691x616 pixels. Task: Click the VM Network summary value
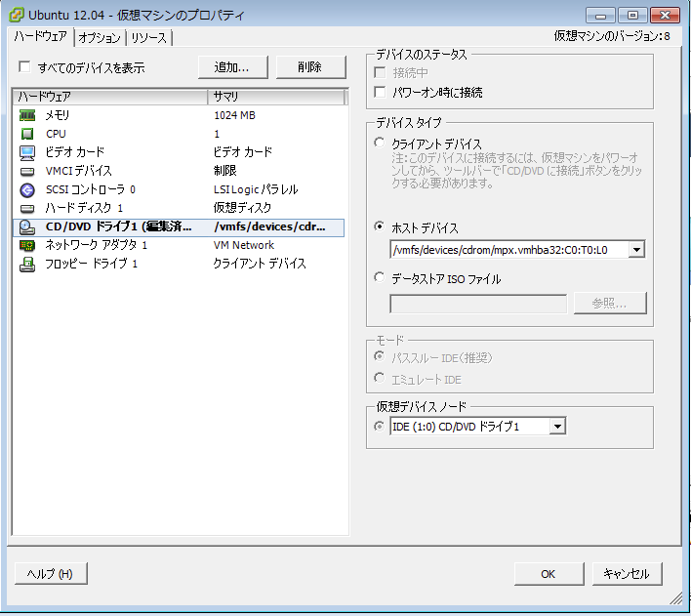click(244, 245)
